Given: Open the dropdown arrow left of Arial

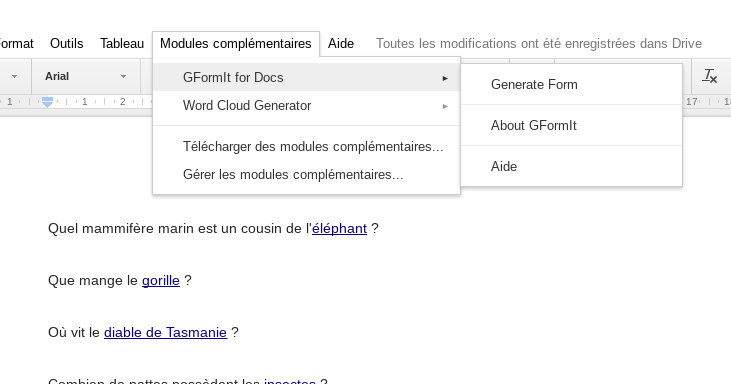Looking at the screenshot, I should (x=14, y=76).
